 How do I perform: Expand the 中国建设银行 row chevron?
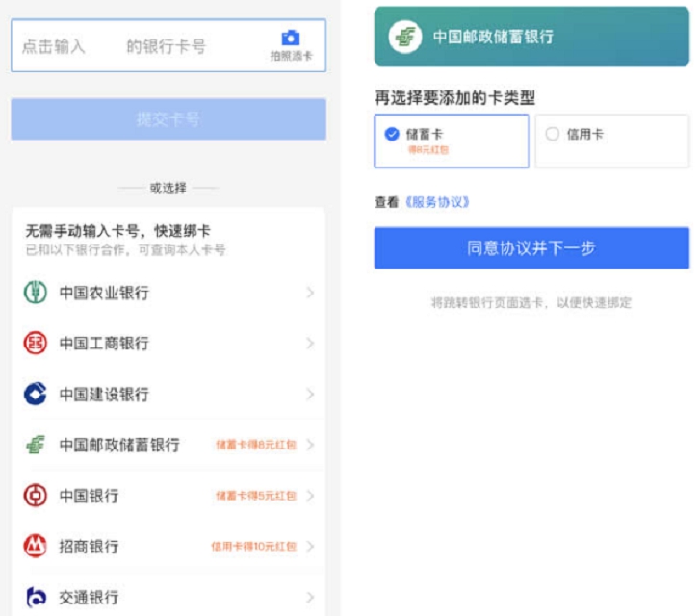310,394
